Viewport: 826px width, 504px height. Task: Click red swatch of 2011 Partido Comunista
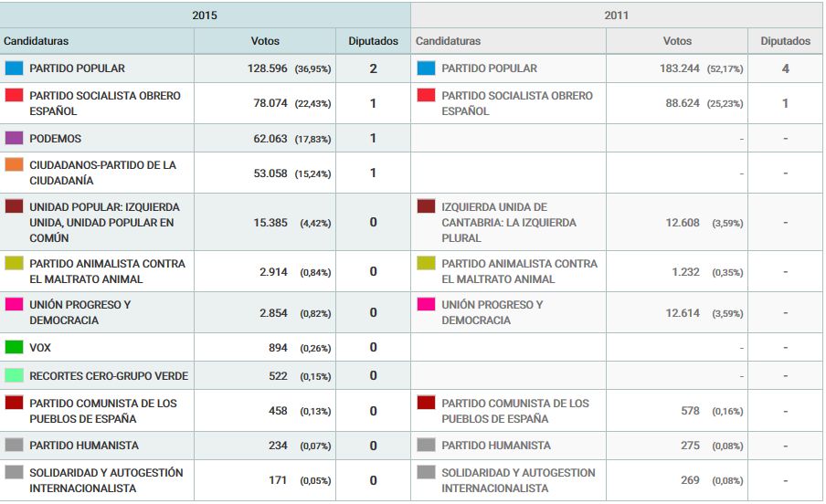tap(426, 403)
